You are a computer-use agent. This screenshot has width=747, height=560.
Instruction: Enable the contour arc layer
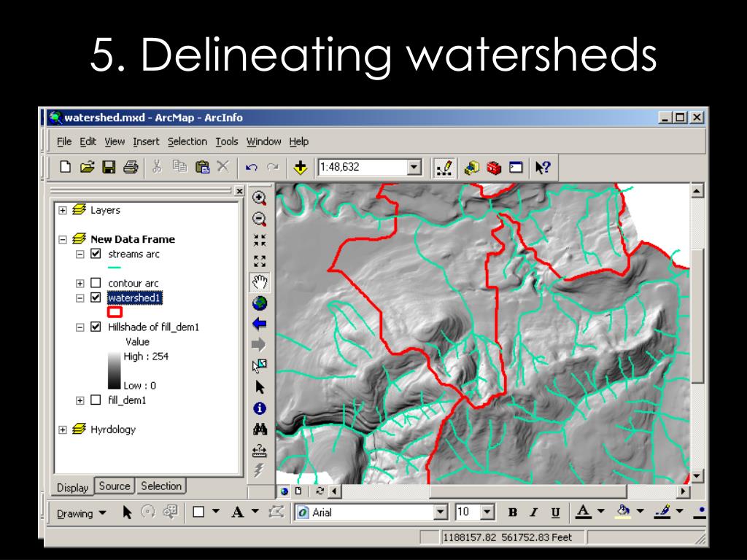point(96,283)
